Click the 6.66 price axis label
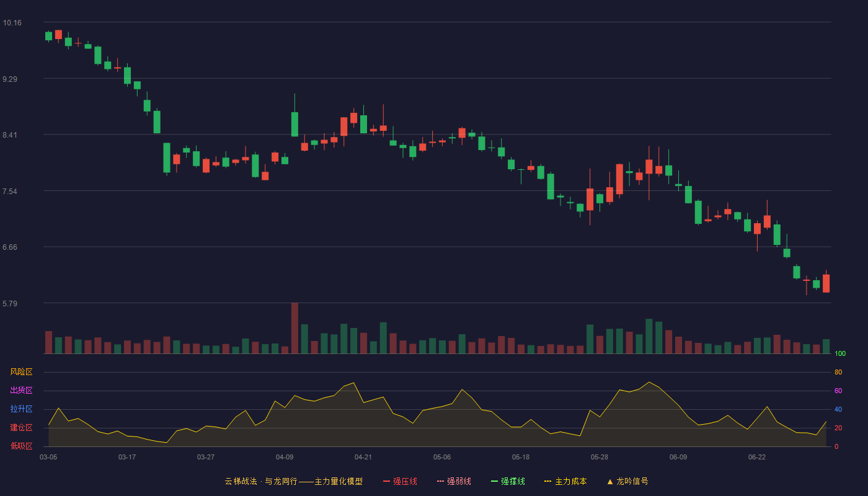 click(10, 247)
